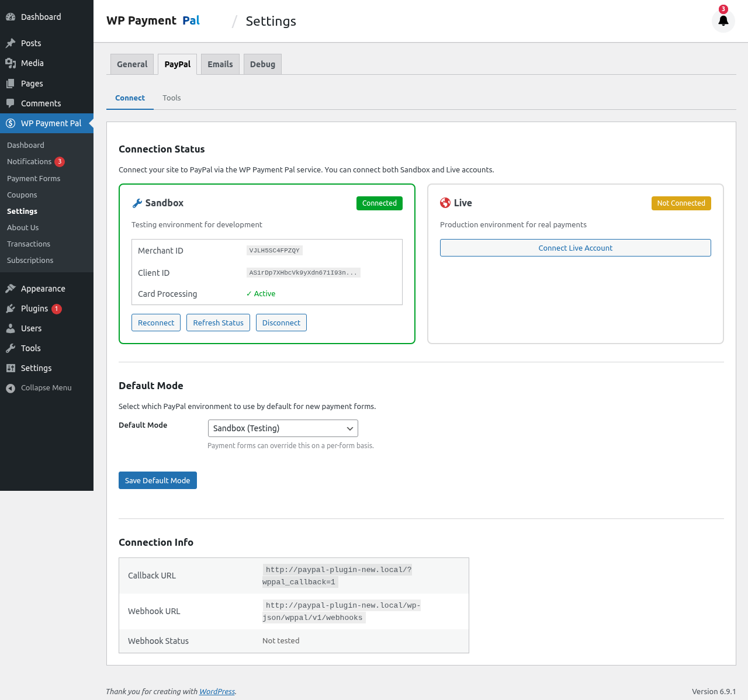Open the notification bell with 3 alerts
Screen dimensions: 748x700
coord(723,20)
